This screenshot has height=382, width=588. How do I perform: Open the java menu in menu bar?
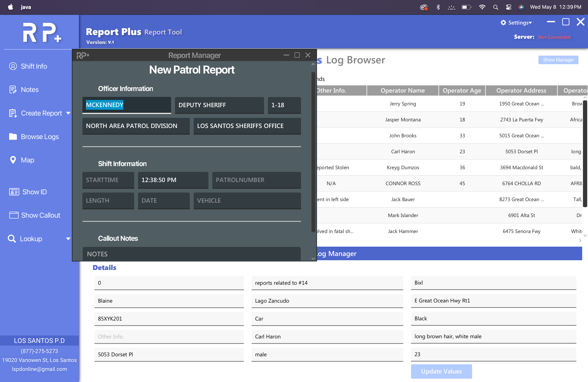coord(26,7)
